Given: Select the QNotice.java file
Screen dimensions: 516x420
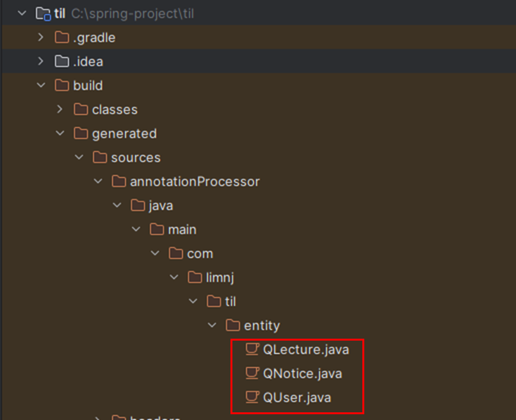Looking at the screenshot, I should tap(302, 374).
